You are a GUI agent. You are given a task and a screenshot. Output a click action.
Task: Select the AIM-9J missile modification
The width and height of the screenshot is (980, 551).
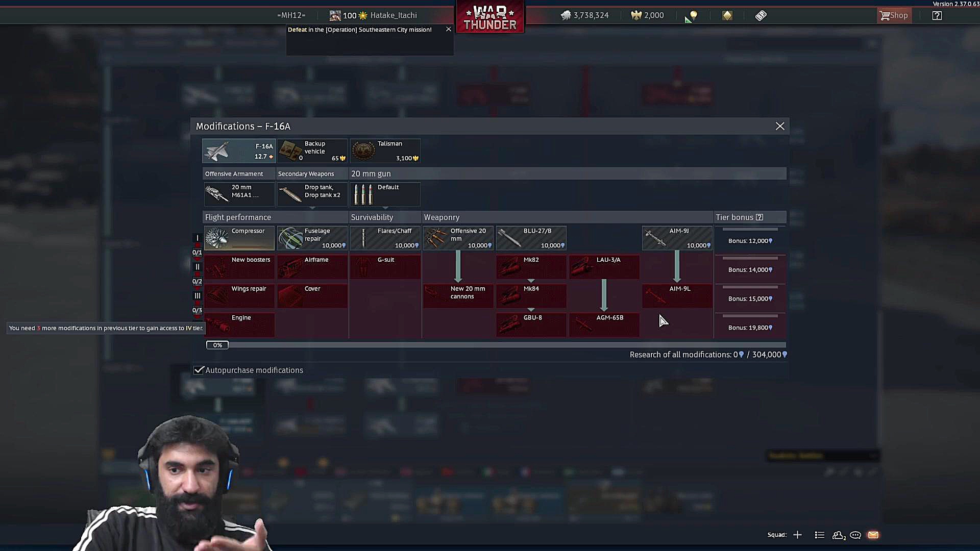677,238
